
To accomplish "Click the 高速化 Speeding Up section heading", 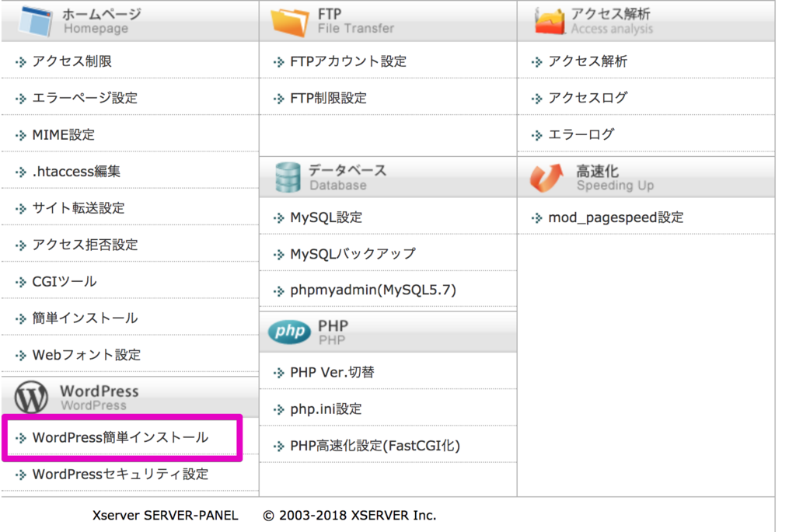I will tap(615, 178).
